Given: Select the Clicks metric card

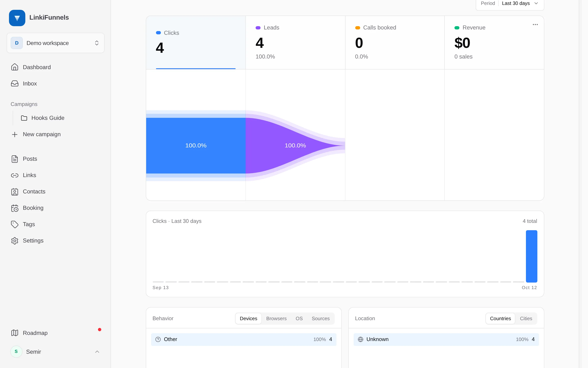Looking at the screenshot, I should [196, 43].
